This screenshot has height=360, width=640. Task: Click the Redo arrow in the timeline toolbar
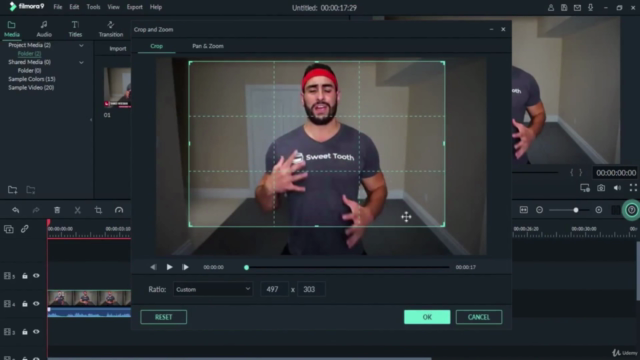[36, 210]
